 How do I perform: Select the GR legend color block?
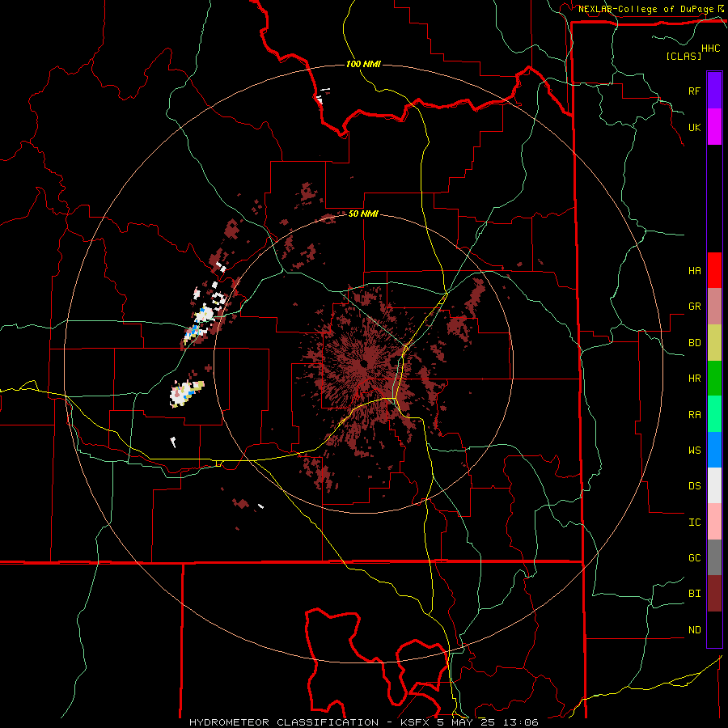pyautogui.click(x=714, y=307)
